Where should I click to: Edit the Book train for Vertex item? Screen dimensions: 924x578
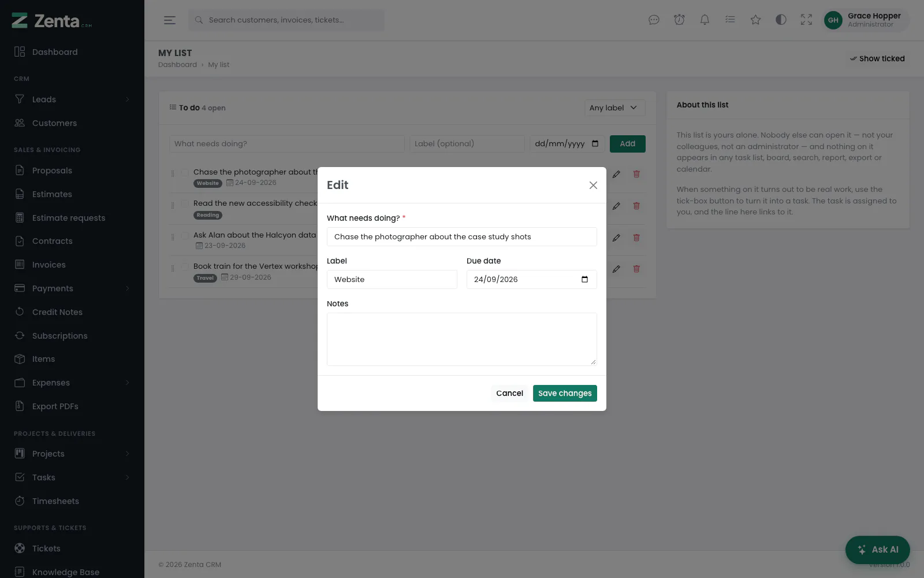(616, 269)
